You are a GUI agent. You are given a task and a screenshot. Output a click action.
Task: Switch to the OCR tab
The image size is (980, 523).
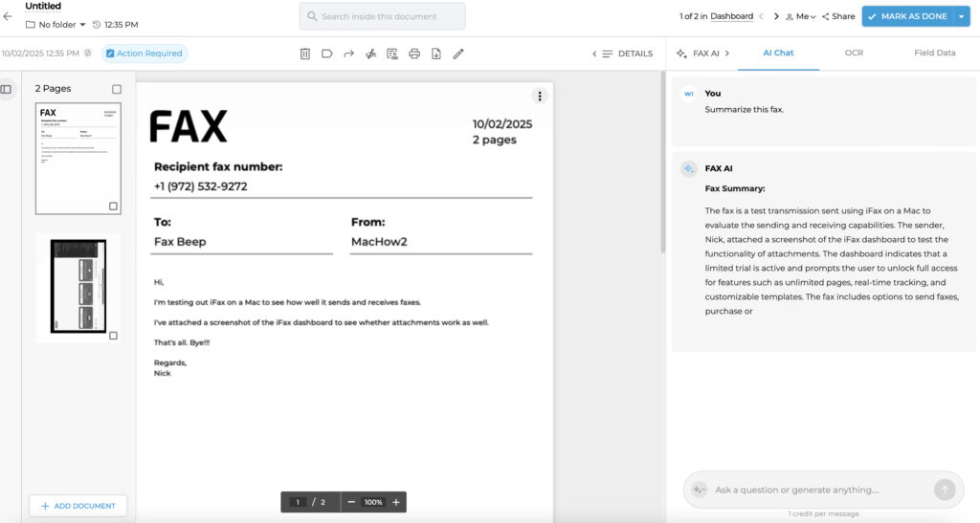coord(854,53)
